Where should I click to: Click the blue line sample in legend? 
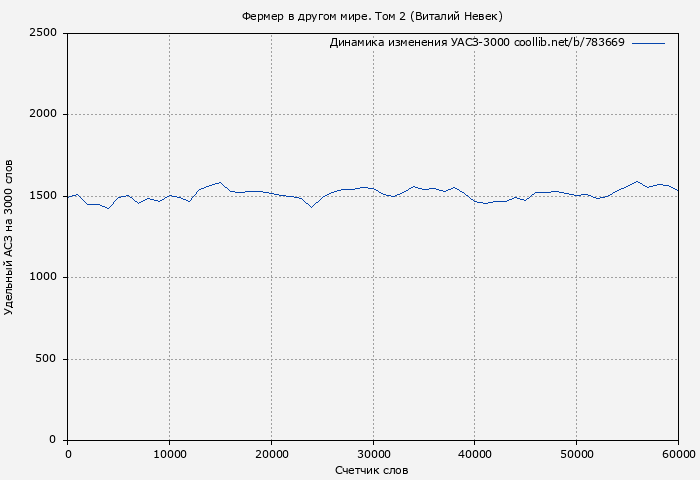click(x=648, y=43)
